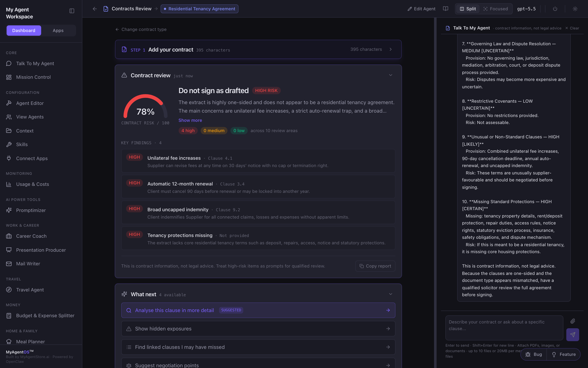588x368 pixels.
Task: Click HIGH RISK badge beside headline
Action: pos(266,91)
